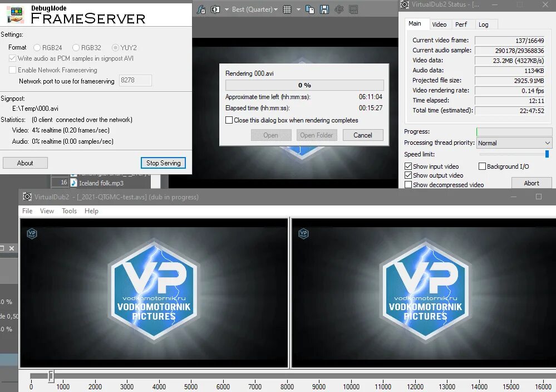
Task: Toggle the grid overlays icon
Action: (x=287, y=9)
